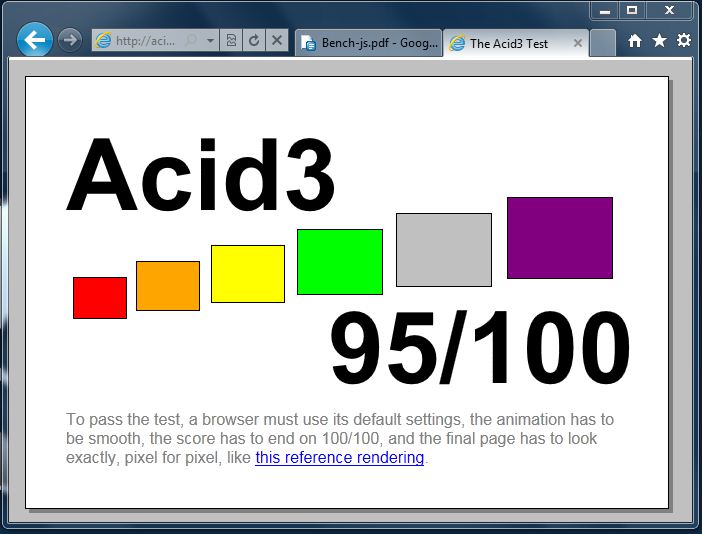
Task: Expand the address bar autocomplete dropdown arrow
Action: (210, 41)
